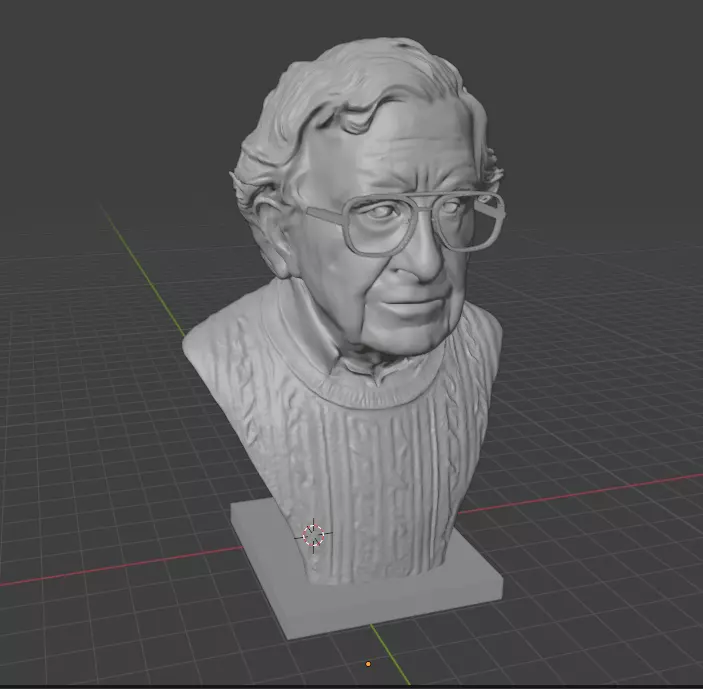Screen dimensions: 703x689
Task: Select the bust sculpture's face in viewport
Action: (x=390, y=251)
